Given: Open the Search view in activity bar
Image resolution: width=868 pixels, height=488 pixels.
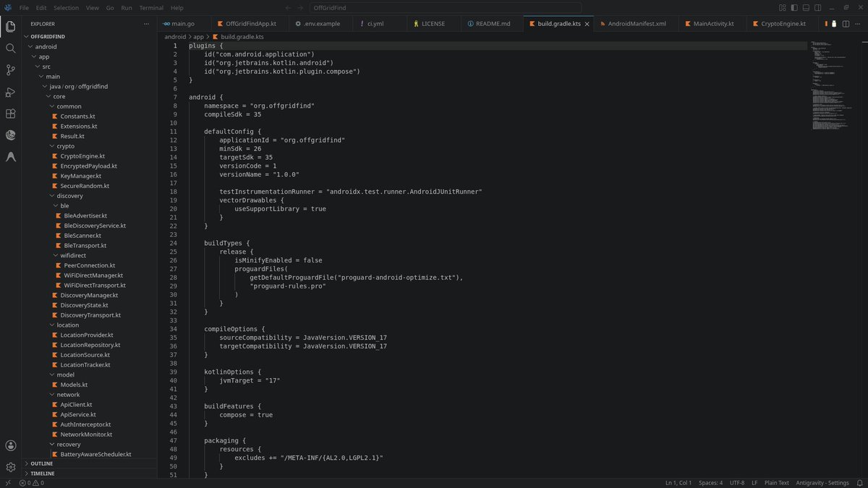Looking at the screenshot, I should pyautogui.click(x=11, y=48).
